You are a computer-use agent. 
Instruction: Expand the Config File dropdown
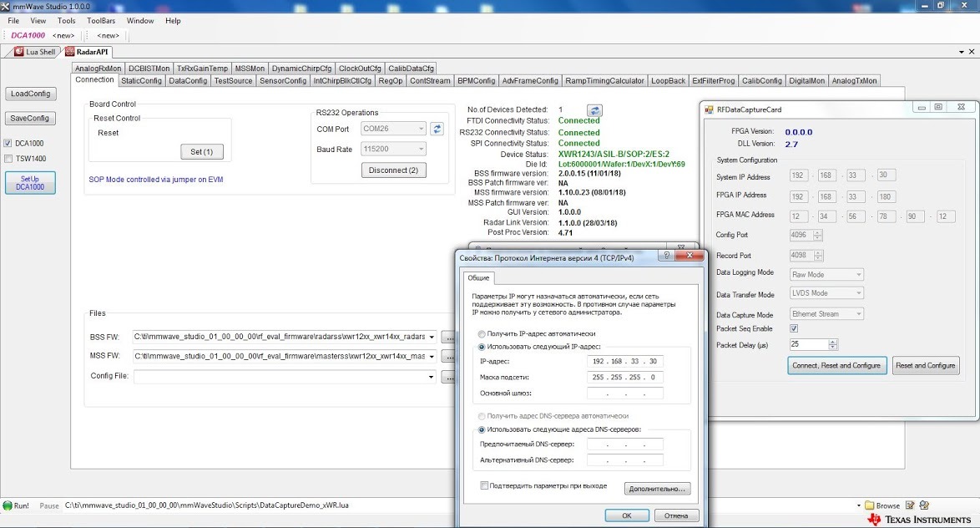[432, 377]
